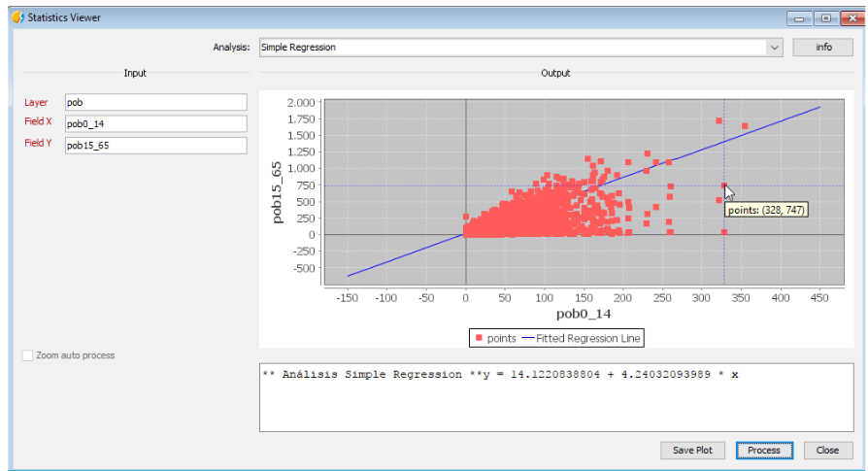
Task: Click the Close button at bottom right
Action: (827, 450)
